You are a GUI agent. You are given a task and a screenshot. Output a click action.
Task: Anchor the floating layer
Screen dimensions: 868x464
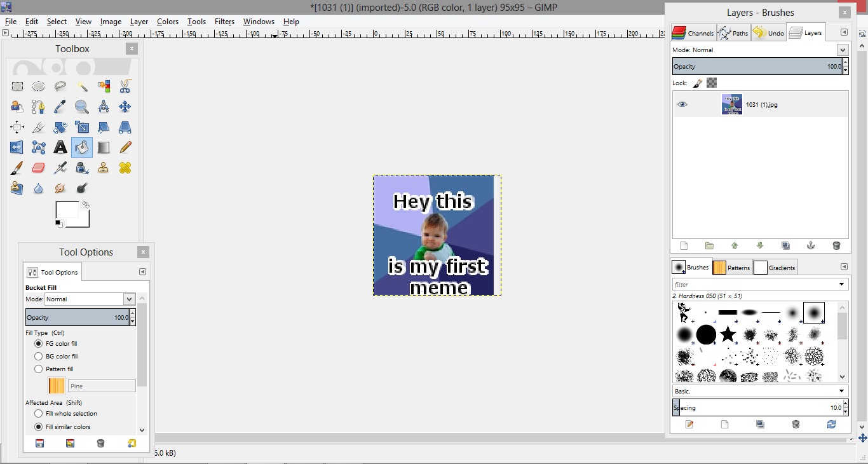811,246
